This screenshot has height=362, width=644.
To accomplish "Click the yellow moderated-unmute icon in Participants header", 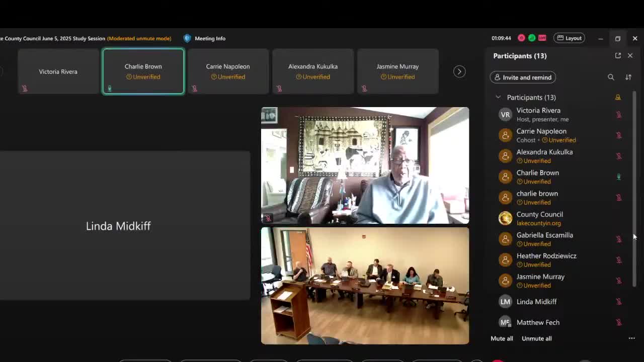I will 618,98.
